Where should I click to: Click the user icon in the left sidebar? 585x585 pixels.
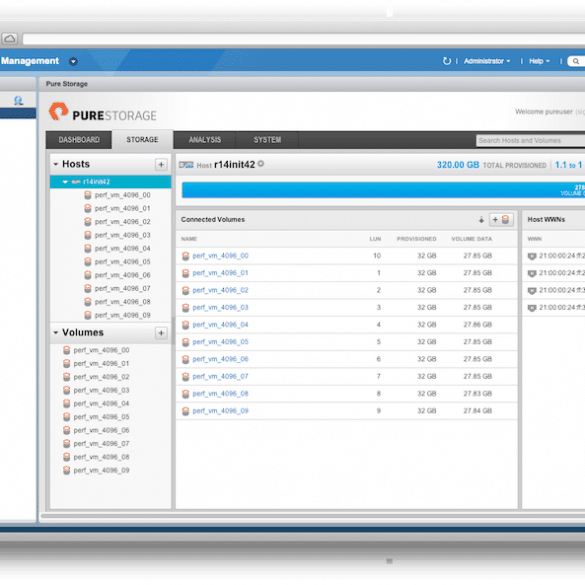[18, 100]
